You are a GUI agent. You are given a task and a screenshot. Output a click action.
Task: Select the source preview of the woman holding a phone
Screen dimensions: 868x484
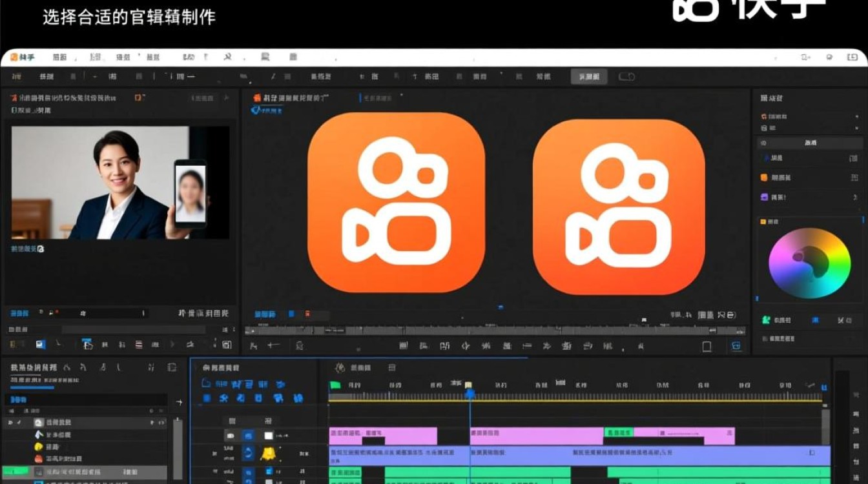[x=120, y=183]
